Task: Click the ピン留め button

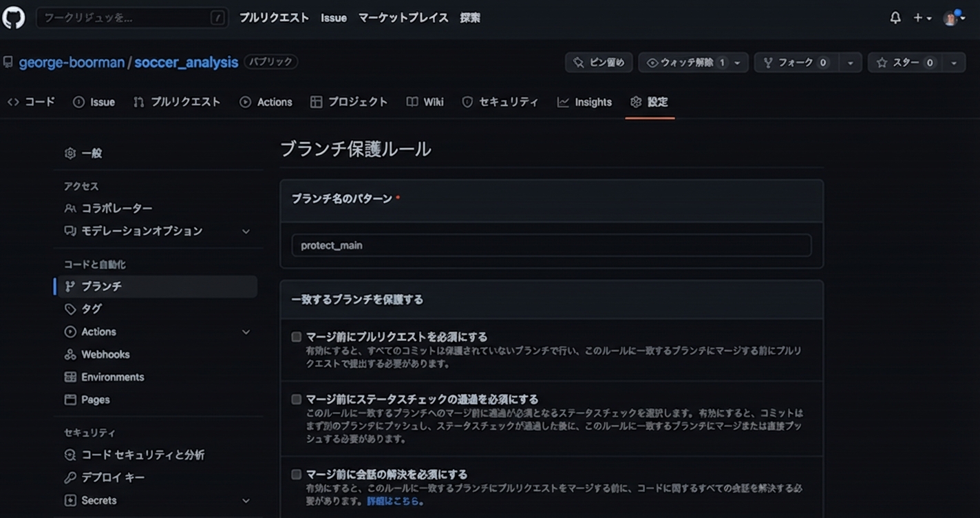Action: tap(599, 63)
